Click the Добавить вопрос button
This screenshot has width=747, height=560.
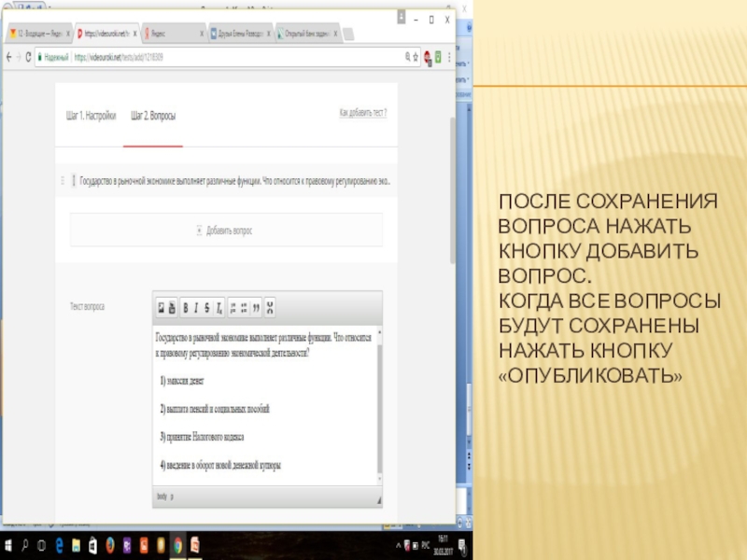(225, 230)
